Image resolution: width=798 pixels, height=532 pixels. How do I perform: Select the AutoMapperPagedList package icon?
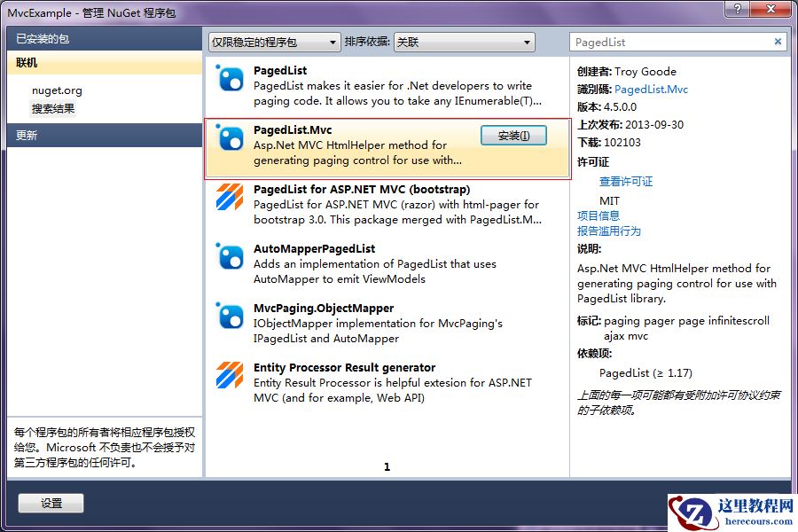[230, 259]
